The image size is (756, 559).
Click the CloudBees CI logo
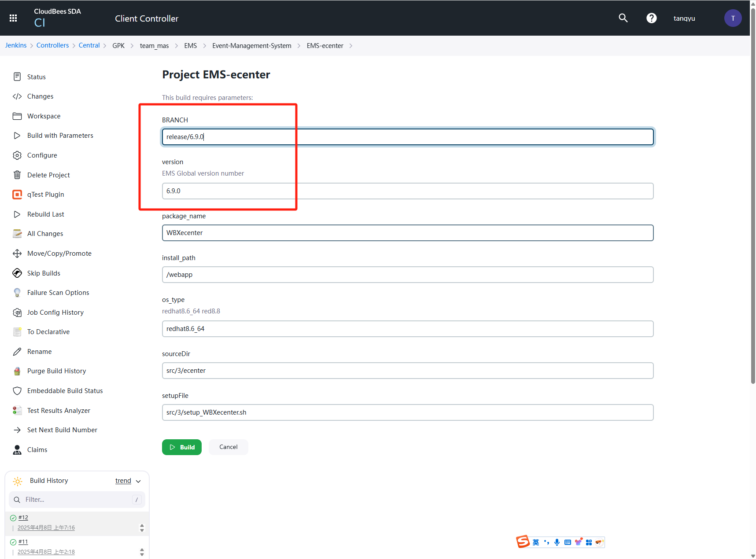pyautogui.click(x=57, y=18)
